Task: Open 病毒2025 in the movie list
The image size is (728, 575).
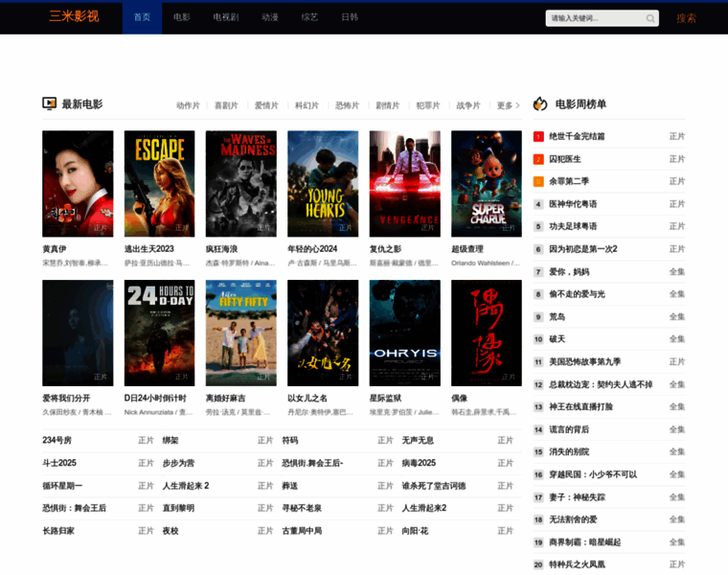Action: [x=419, y=463]
